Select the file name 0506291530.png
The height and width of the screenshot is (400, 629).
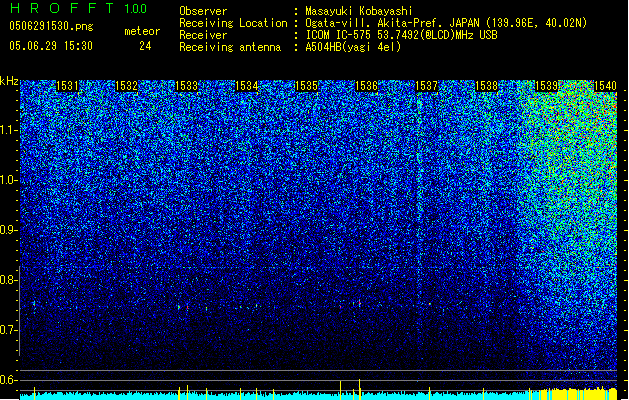pos(51,27)
